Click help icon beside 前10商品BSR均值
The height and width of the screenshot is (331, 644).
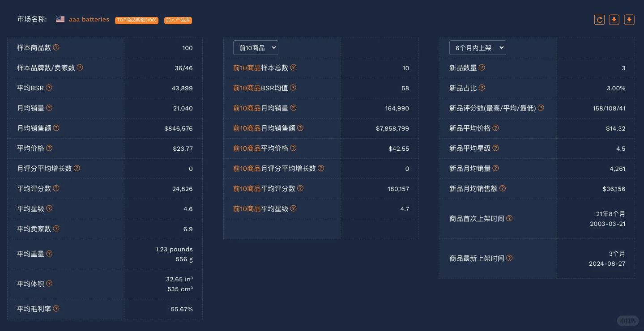(x=293, y=88)
